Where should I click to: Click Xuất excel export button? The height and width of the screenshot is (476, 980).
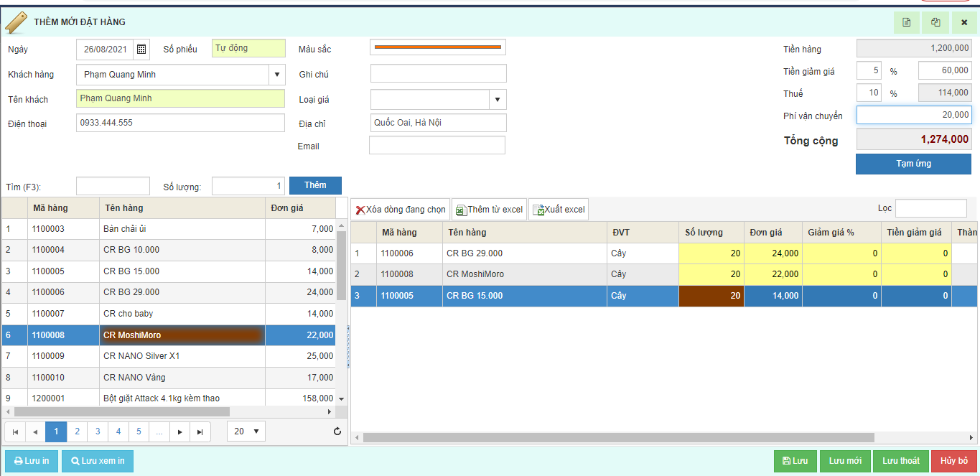(x=559, y=210)
